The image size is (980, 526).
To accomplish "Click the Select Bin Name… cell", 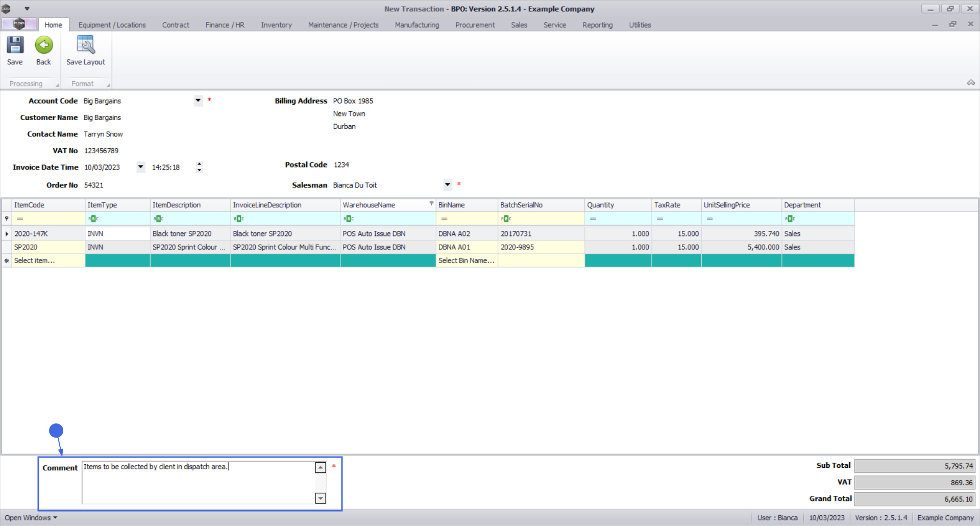I will [x=466, y=260].
